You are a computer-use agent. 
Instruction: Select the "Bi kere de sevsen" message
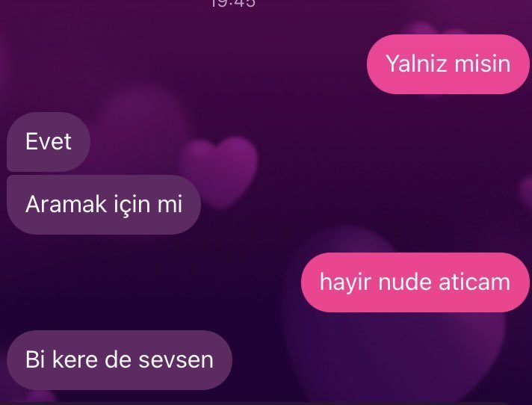click(x=120, y=360)
